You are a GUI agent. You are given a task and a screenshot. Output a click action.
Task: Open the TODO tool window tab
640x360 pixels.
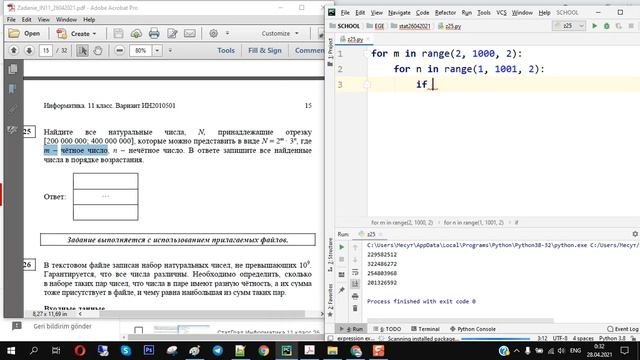[387, 329]
